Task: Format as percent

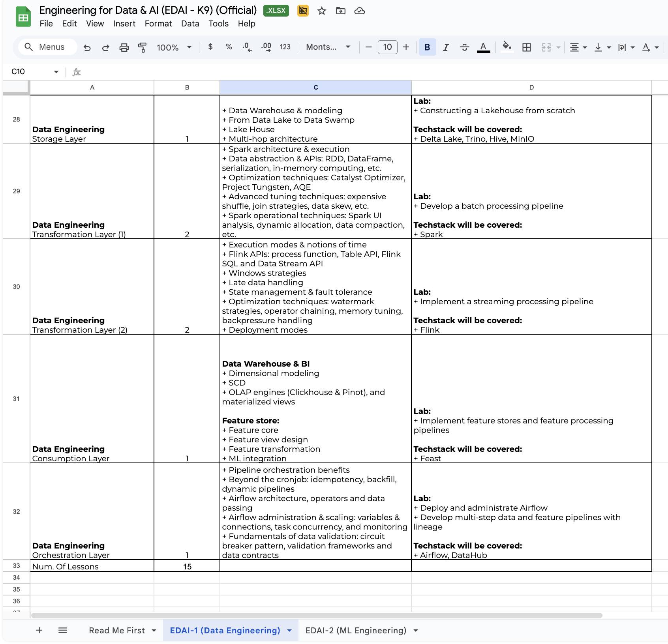Action: click(229, 47)
